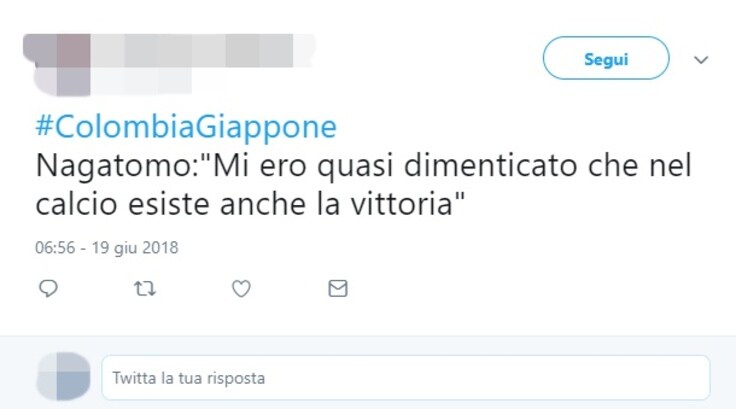This screenshot has height=409, width=736.
Task: Open the blurred tweet author's avatar
Action: pyautogui.click(x=56, y=64)
